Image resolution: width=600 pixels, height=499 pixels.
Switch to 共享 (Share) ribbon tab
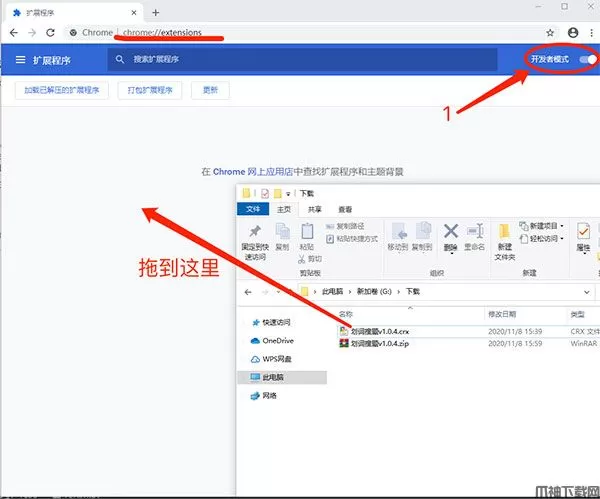tap(315, 209)
